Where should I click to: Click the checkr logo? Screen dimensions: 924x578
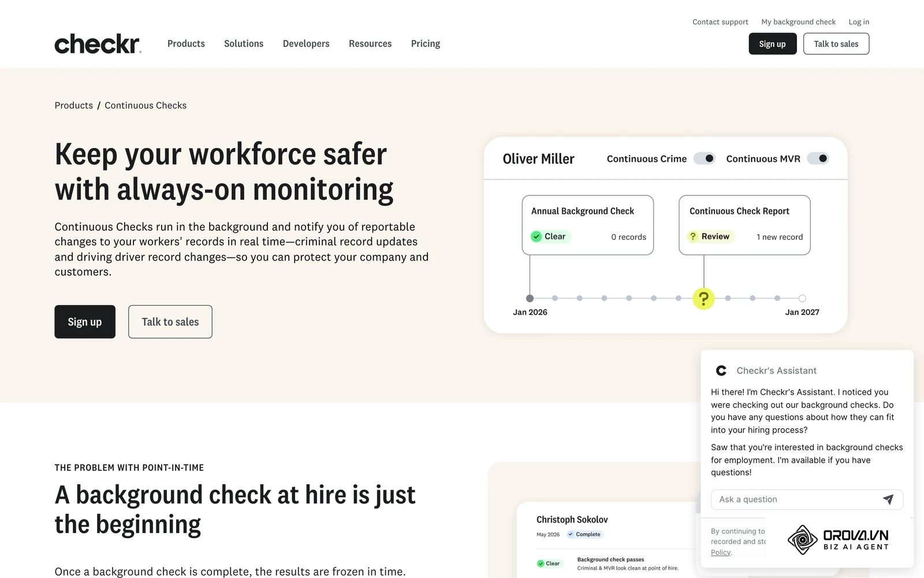pyautogui.click(x=98, y=44)
